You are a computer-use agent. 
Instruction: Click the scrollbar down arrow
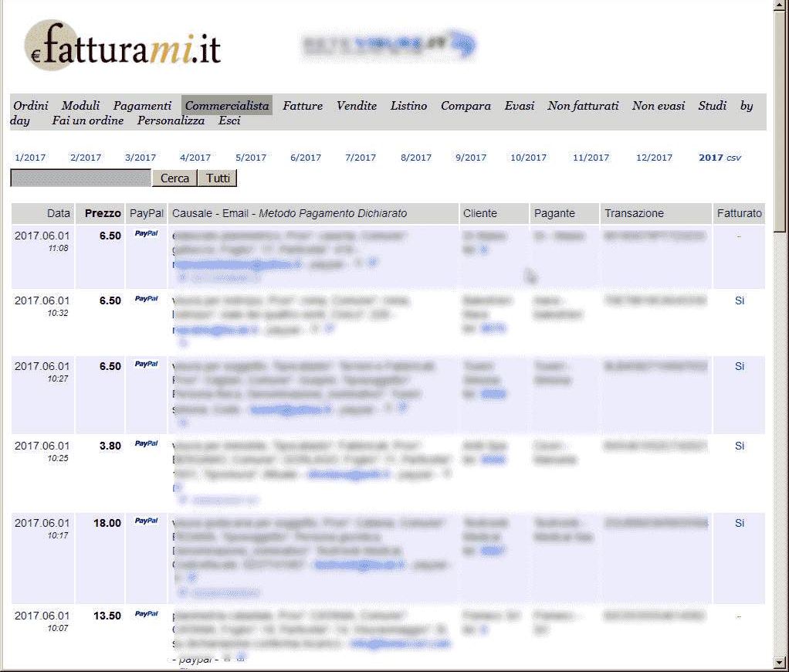click(x=781, y=663)
